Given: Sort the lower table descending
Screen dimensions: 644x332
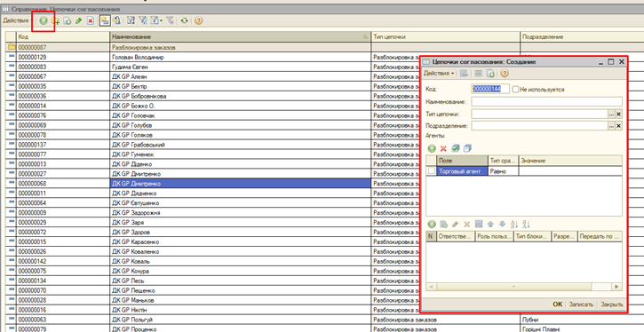Looking at the screenshot, I should click(527, 225).
